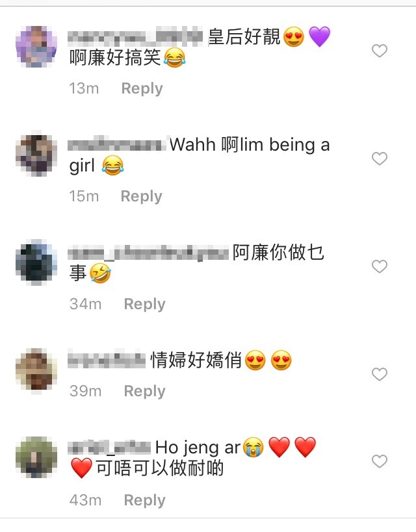Reply to the 34m comment
Screen dimensions: 416x532
pyautogui.click(x=145, y=304)
